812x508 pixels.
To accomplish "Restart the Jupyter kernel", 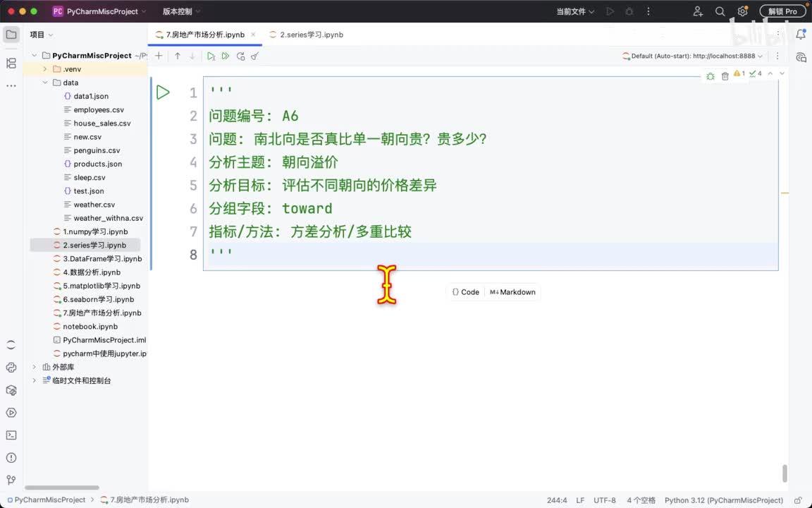I will pos(240,56).
